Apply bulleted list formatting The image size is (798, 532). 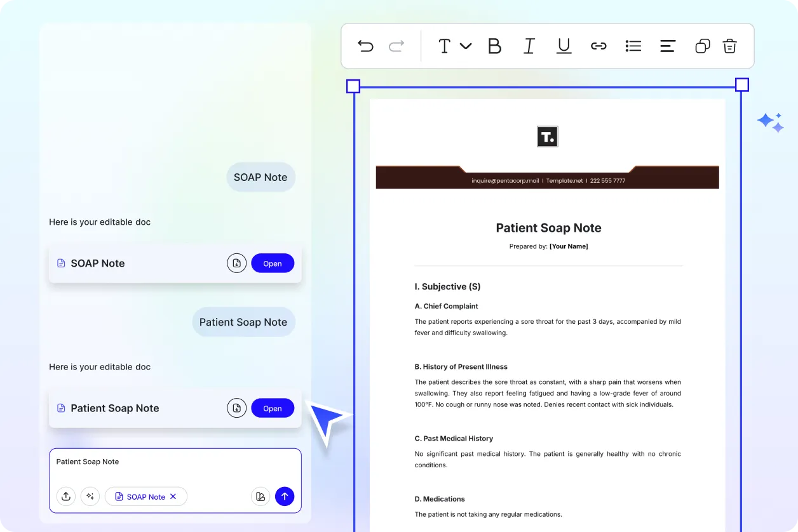633,46
